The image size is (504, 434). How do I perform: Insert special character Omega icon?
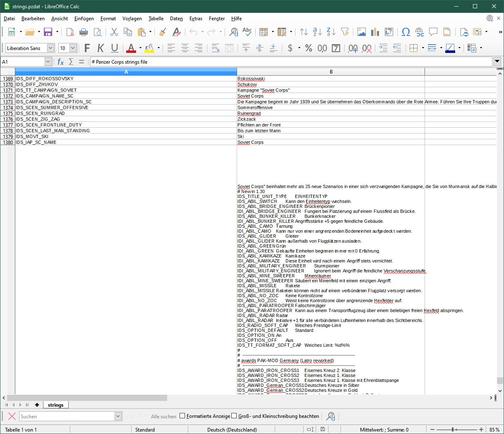[406, 32]
